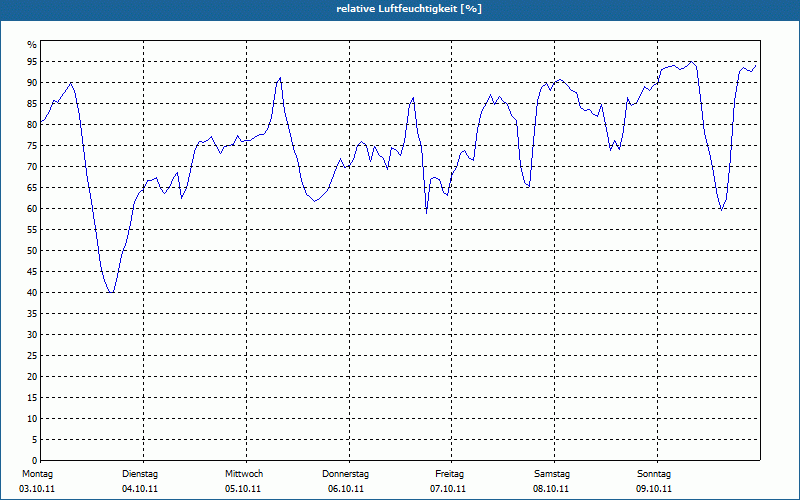The width and height of the screenshot is (800, 500).
Task: Click the 50 value on the y-axis
Action: pyautogui.click(x=32, y=251)
